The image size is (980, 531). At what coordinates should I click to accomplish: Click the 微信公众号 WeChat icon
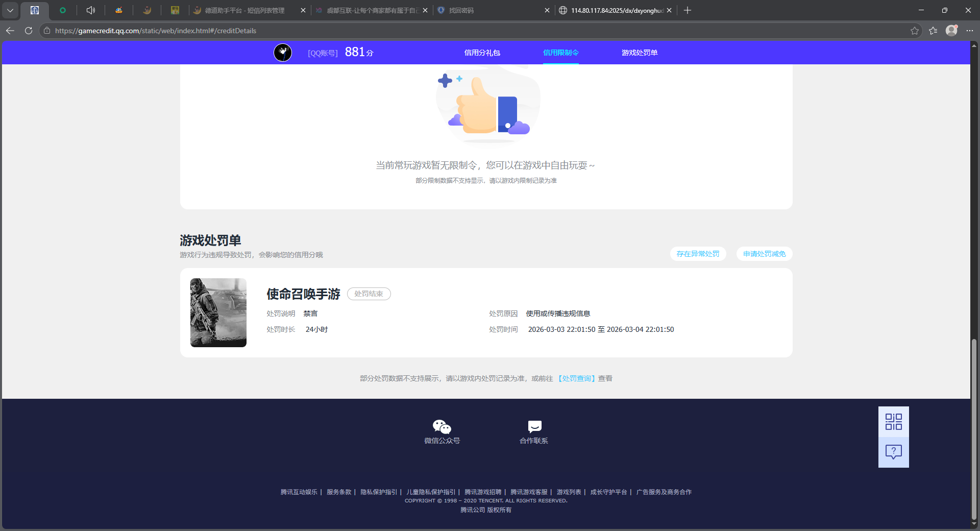pyautogui.click(x=442, y=426)
